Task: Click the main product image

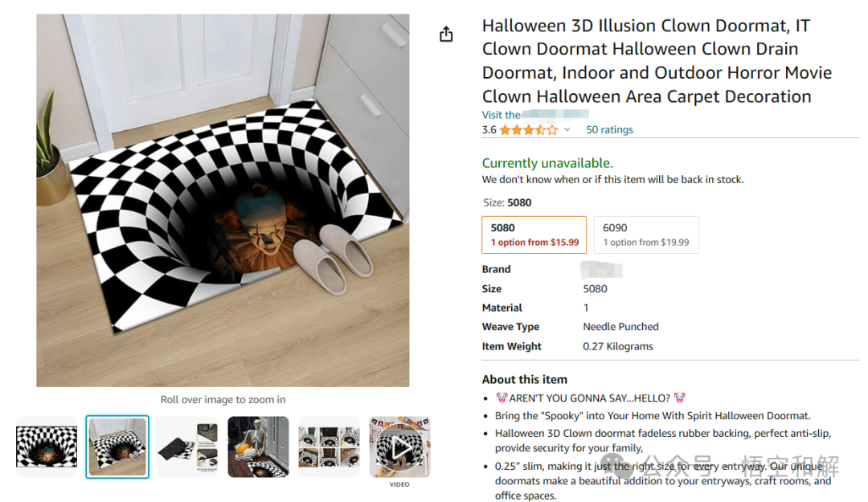Action: [x=223, y=201]
